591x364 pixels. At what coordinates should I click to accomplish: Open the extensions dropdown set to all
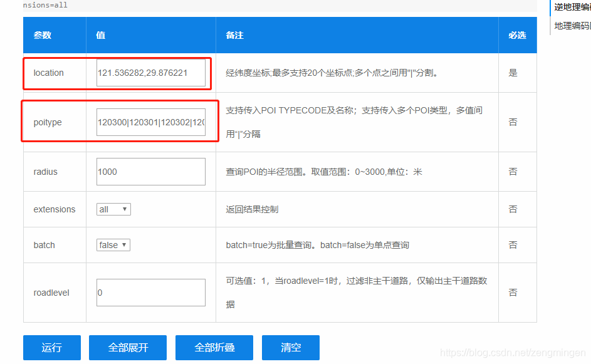(x=113, y=209)
